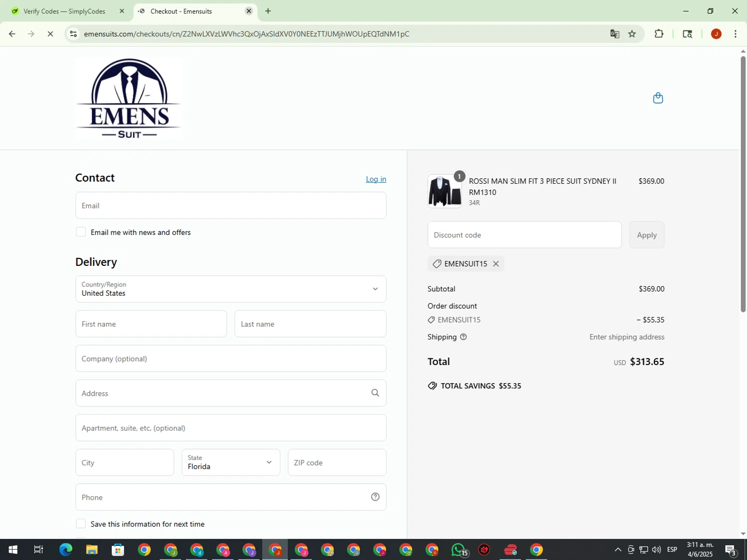
Task: Click the browser address bar URL
Action: [247, 34]
